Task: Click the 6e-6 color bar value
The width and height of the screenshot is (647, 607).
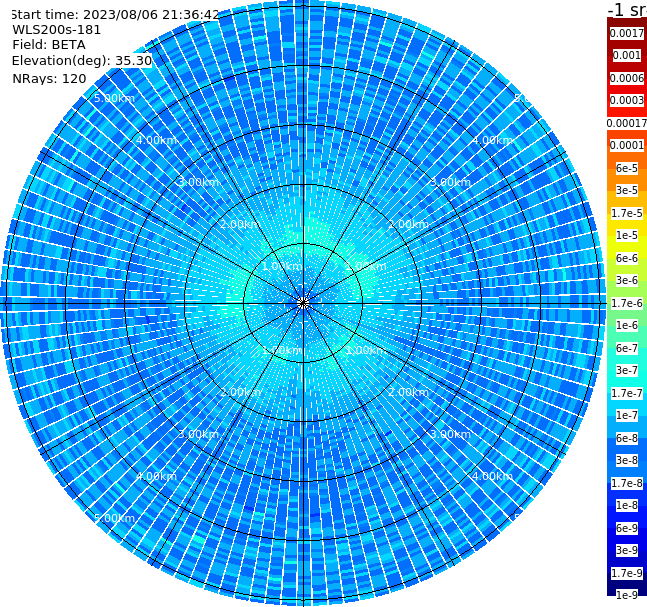Action: (x=627, y=258)
